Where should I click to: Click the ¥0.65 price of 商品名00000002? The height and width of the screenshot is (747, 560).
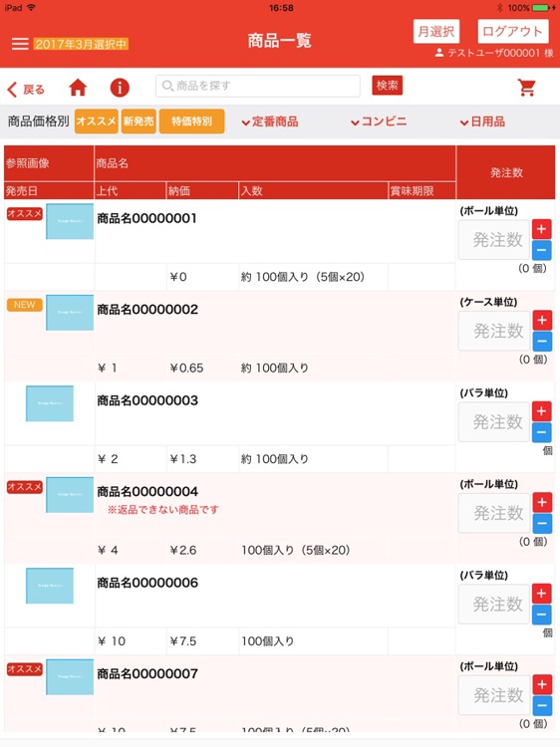(186, 368)
